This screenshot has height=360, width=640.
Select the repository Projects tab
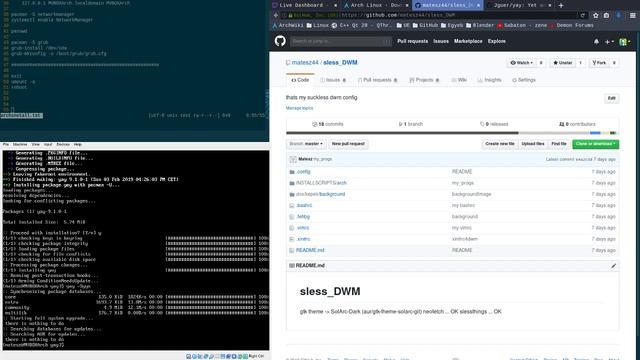coord(424,80)
